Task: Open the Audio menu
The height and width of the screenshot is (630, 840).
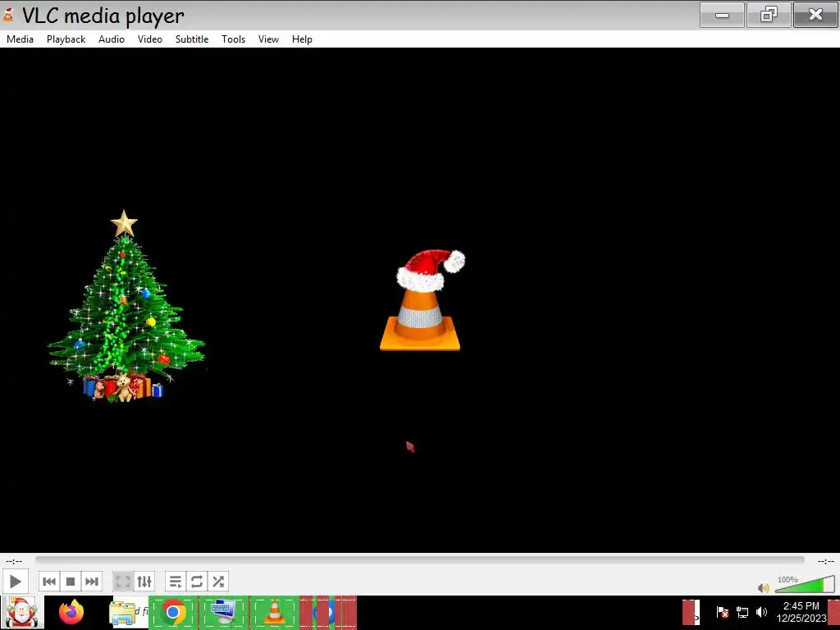Action: coord(112,39)
